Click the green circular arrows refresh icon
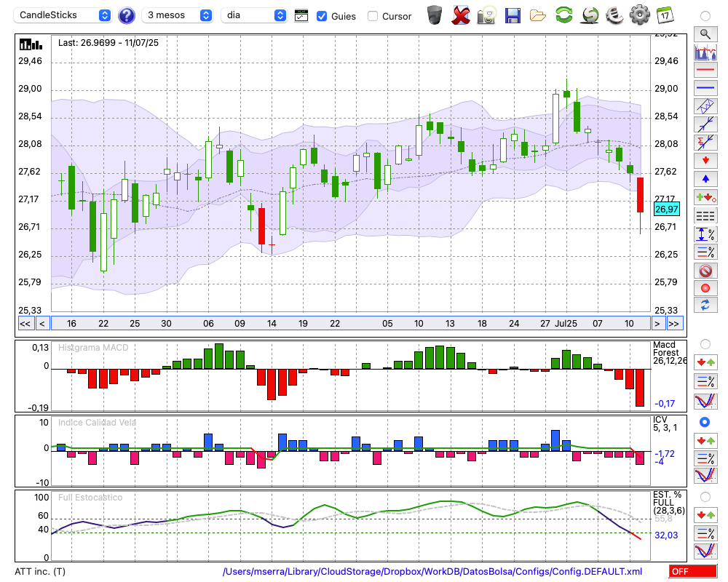 tap(564, 15)
